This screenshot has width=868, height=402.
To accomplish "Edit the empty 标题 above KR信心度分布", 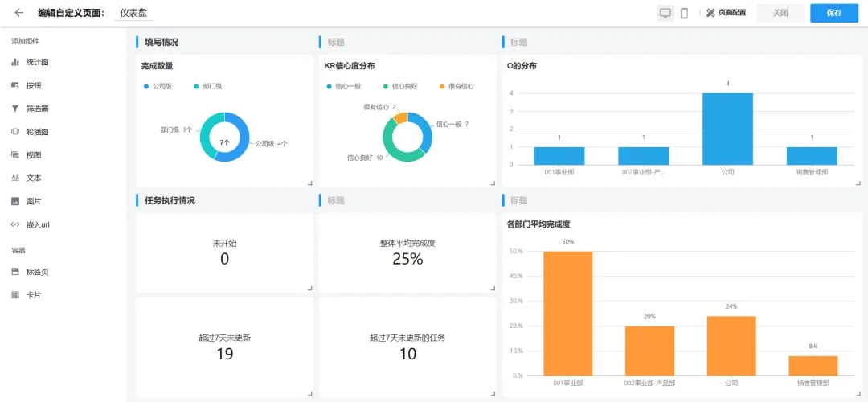I will pos(336,42).
